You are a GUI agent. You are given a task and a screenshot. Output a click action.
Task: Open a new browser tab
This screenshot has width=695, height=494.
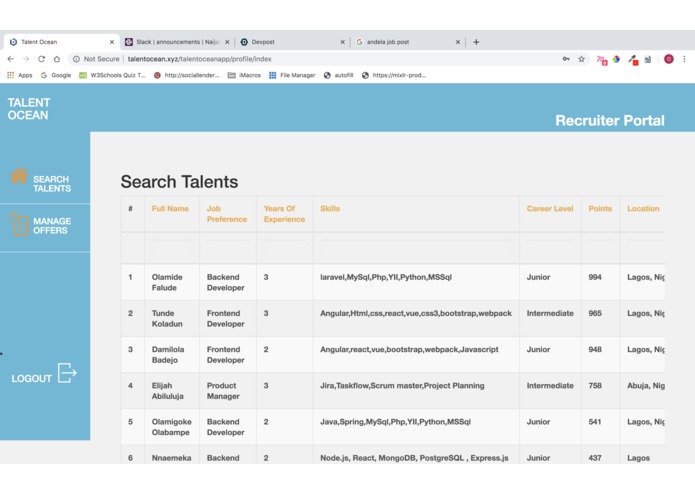(476, 42)
